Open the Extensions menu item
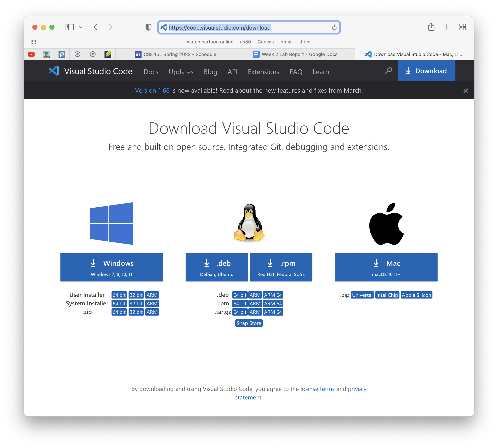Image resolution: width=498 pixels, height=448 pixels. click(x=263, y=71)
